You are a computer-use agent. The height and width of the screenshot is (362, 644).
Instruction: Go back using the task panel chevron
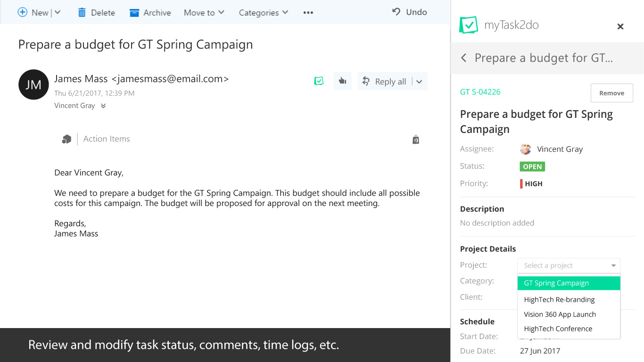pyautogui.click(x=464, y=58)
